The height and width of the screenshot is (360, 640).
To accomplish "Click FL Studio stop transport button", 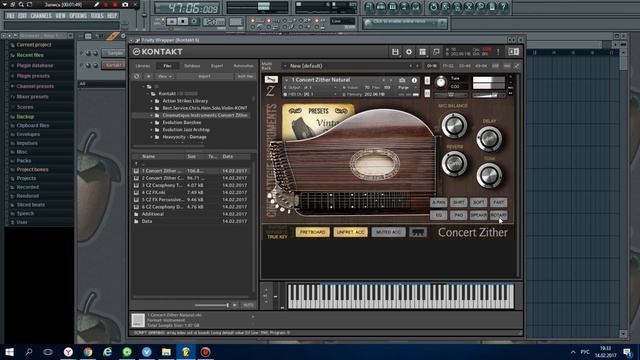I will click(x=183, y=21).
